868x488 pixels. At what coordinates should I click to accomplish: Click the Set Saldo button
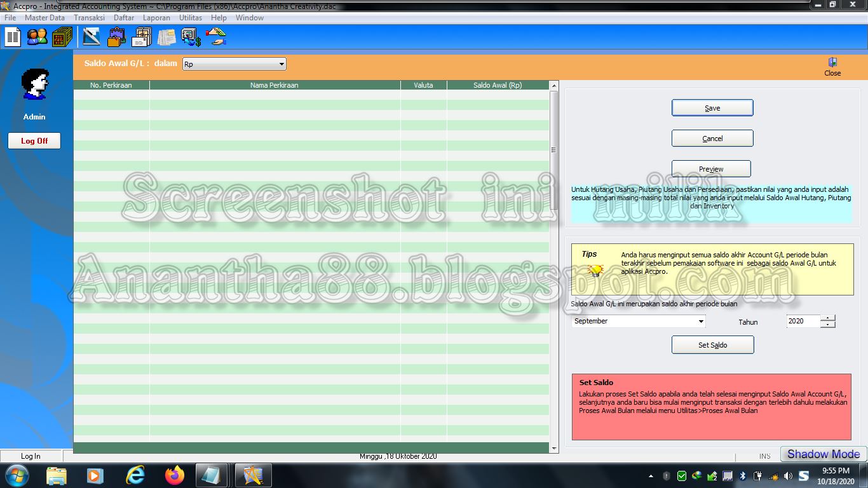click(713, 345)
